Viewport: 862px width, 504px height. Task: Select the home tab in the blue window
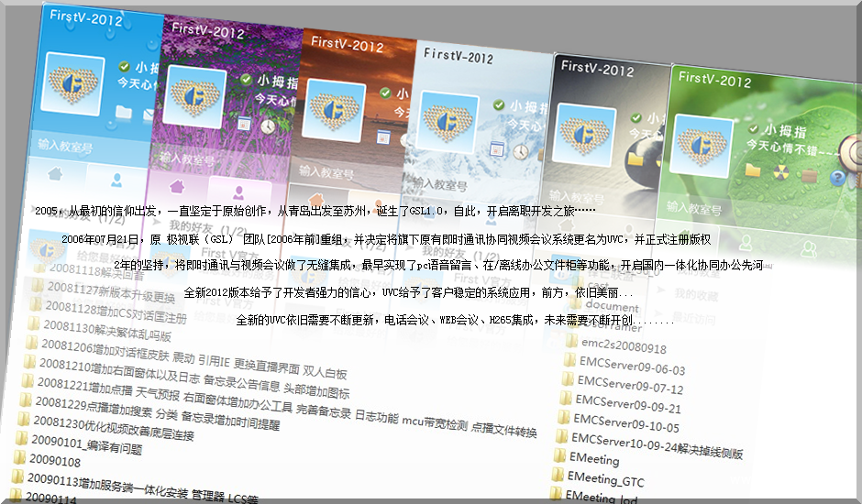coord(55,174)
